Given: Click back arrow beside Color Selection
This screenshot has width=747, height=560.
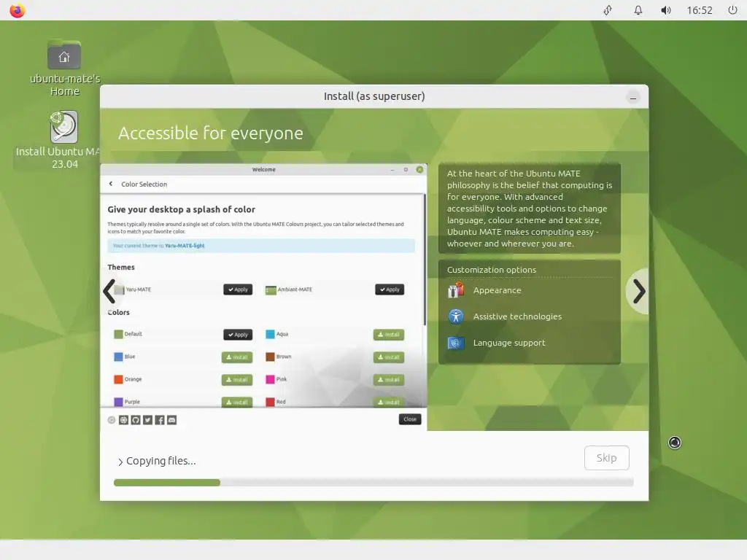Looking at the screenshot, I should coord(111,184).
